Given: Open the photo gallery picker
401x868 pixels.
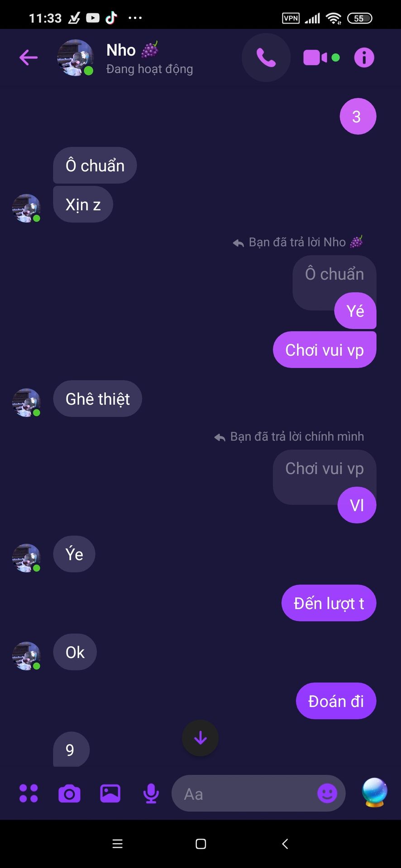Looking at the screenshot, I should pos(110,793).
